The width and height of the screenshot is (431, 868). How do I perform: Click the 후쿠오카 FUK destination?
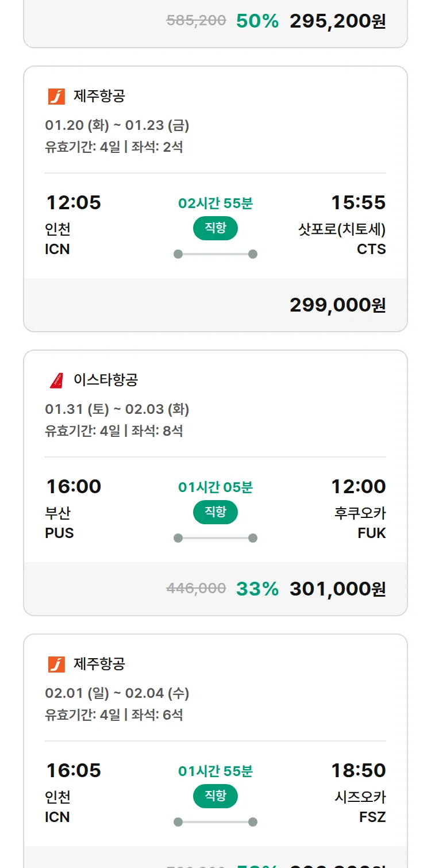point(360,523)
